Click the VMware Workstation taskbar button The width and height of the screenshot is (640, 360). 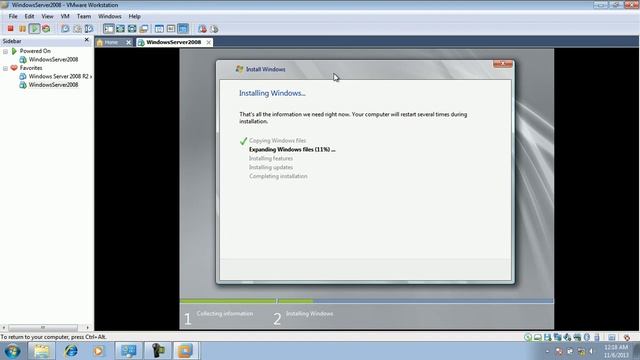click(x=185, y=351)
